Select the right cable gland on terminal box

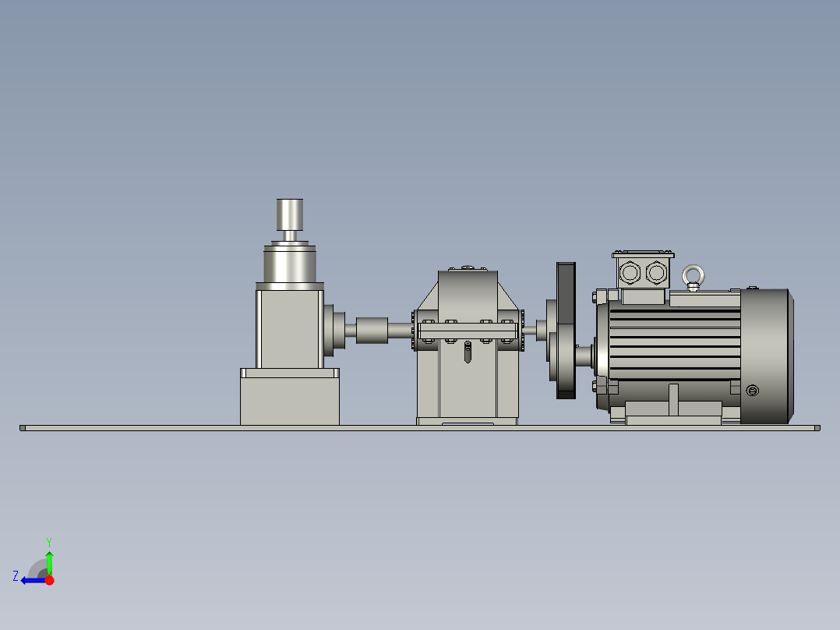click(656, 272)
